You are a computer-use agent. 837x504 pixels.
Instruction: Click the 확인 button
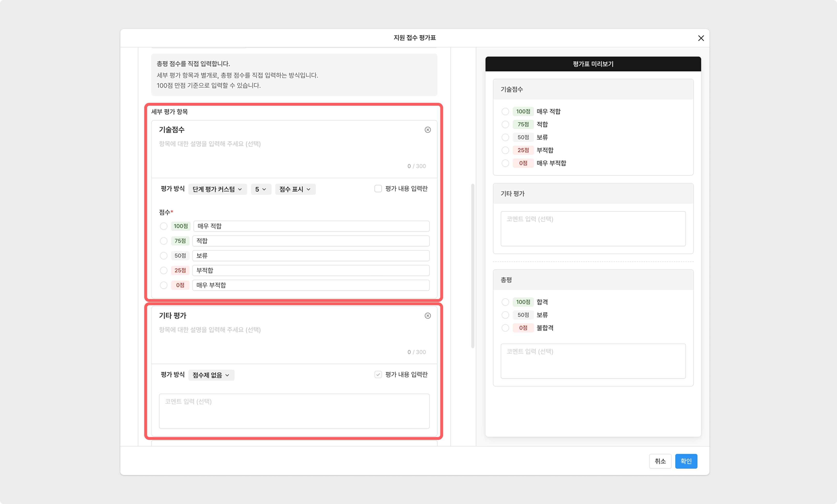(686, 461)
